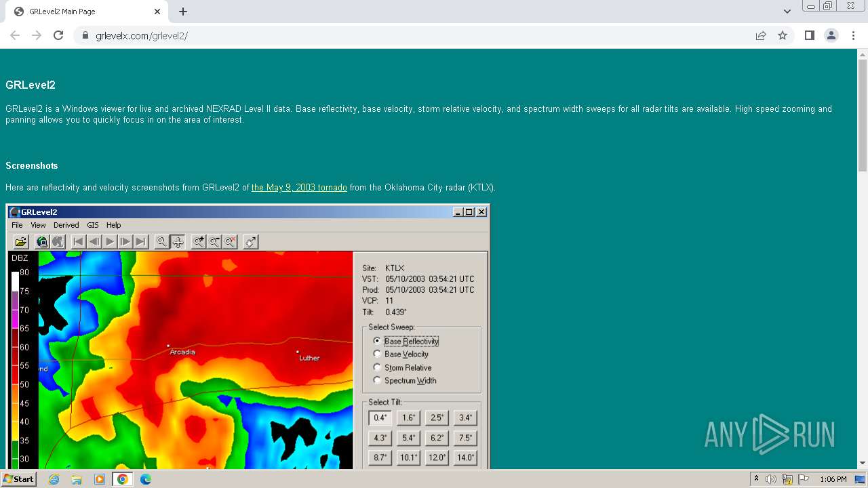
Task: Click the page scrollbar down arrow
Action: click(863, 463)
